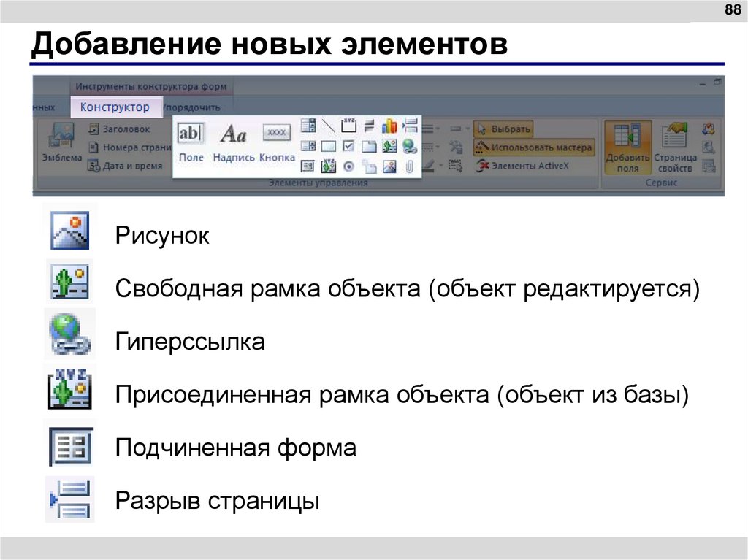748x560 pixels.
Task: Select the picture tool in the controls gallery
Action: pyautogui.click(x=388, y=165)
